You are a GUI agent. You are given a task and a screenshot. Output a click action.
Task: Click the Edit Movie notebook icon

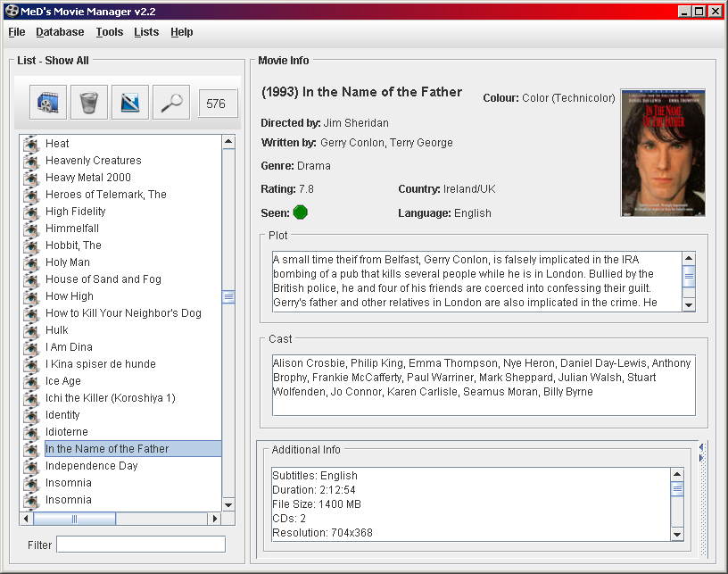click(x=130, y=103)
